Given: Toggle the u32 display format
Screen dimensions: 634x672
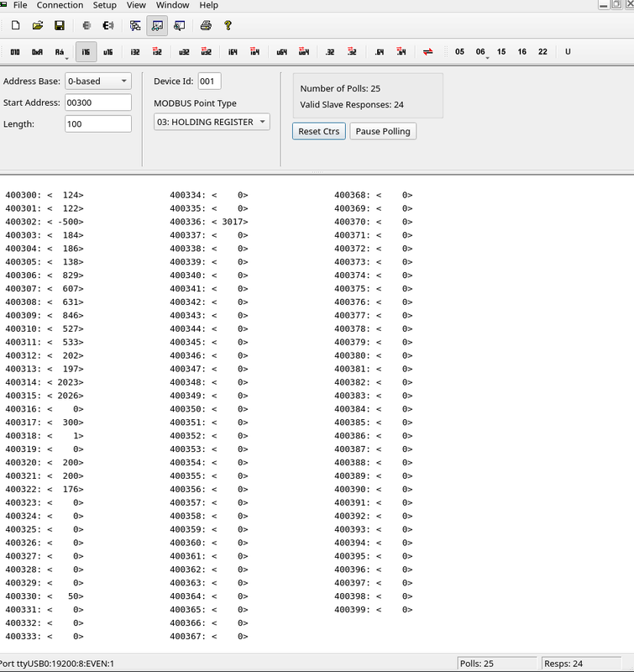Looking at the screenshot, I should [x=184, y=52].
